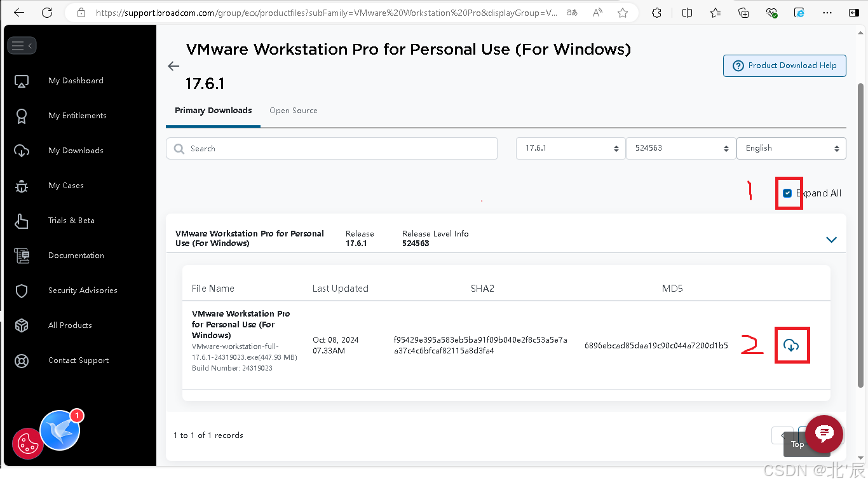Click the My Entitlements ribbon icon
Image resolution: width=868 pixels, height=485 pixels.
[x=22, y=116]
